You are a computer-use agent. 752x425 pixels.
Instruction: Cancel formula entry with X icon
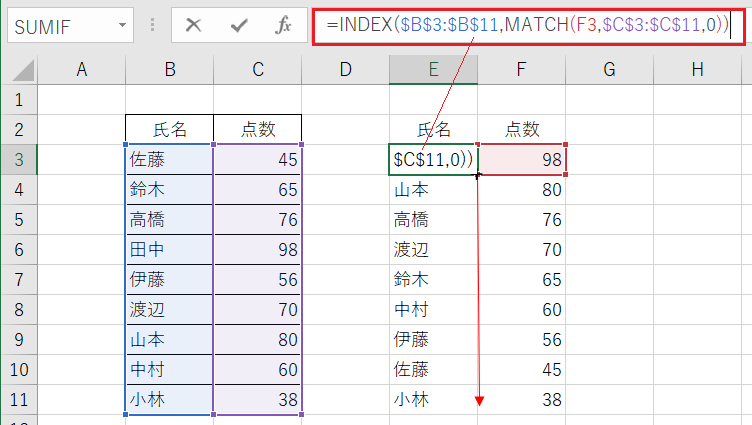pos(193,25)
